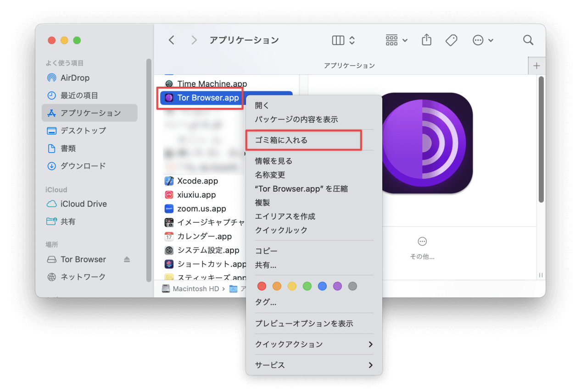This screenshot has width=581, height=392.
Task: Eject the Tor Browser volume
Action: coord(127,259)
